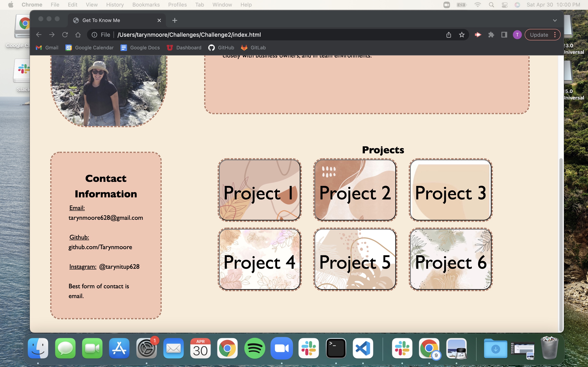Open the Bookmarks menu in menu bar
588x367 pixels.
pos(146,5)
